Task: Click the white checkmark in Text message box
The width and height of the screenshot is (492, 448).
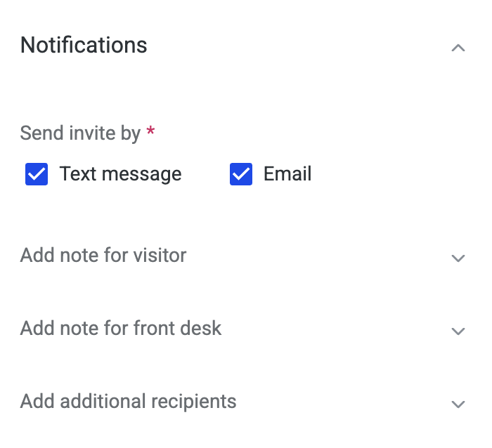Action: (x=37, y=174)
